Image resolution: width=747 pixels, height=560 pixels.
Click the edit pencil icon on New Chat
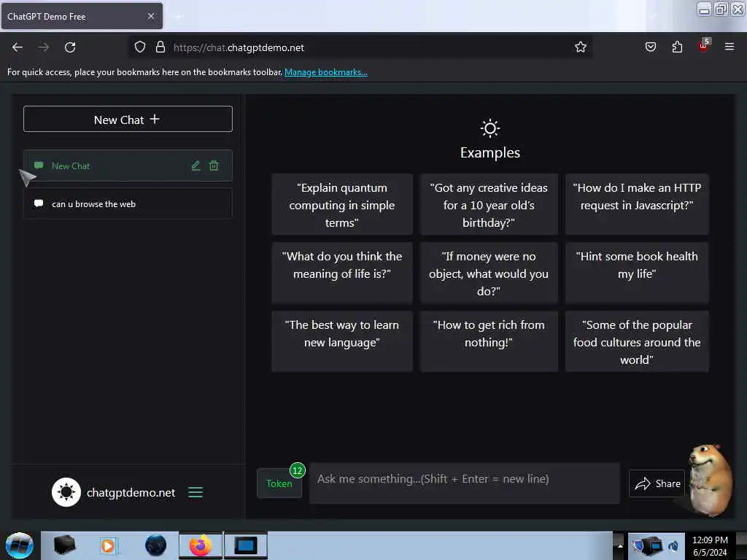(x=196, y=166)
